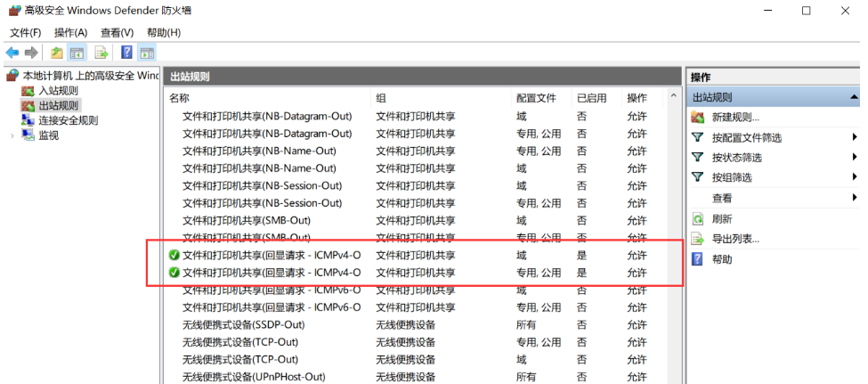Click green check icon of ICMPv4 专用, 公用 rule
The width and height of the screenshot is (868, 384).
click(174, 273)
